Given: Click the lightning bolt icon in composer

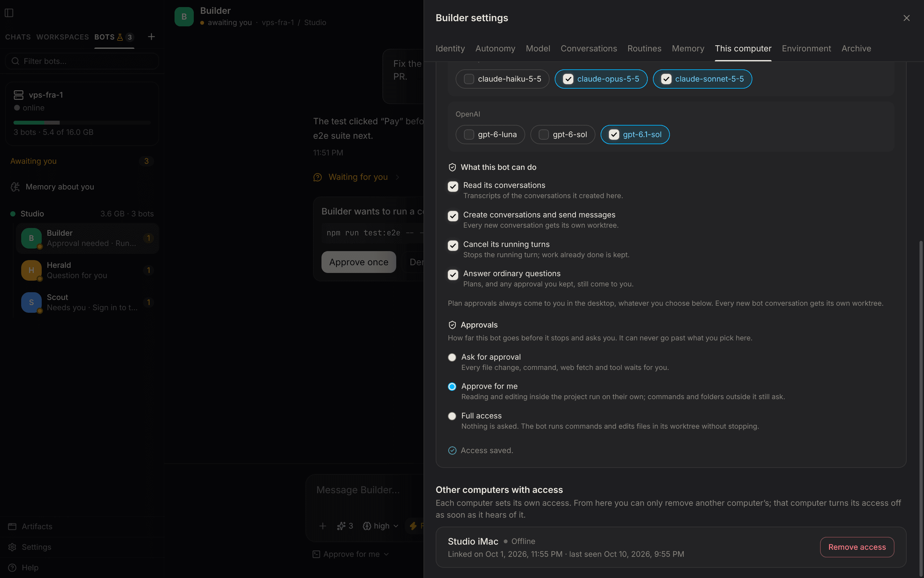Looking at the screenshot, I should pos(413,526).
